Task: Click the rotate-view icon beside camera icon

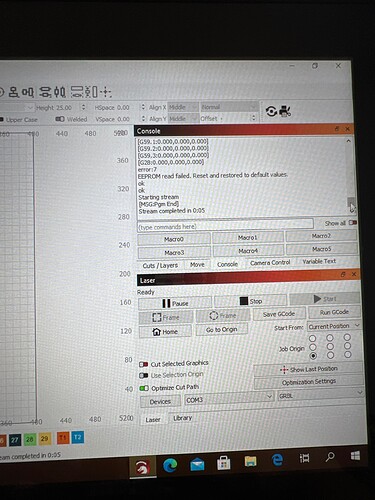Action: [271, 111]
